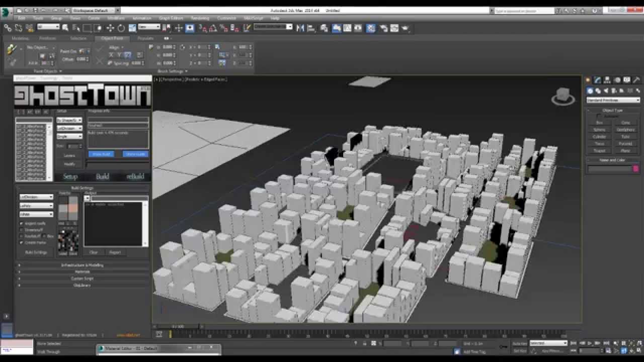Viewport: 644px width, 362px height.
Task: Open the Modifiers menu
Action: tap(116, 18)
